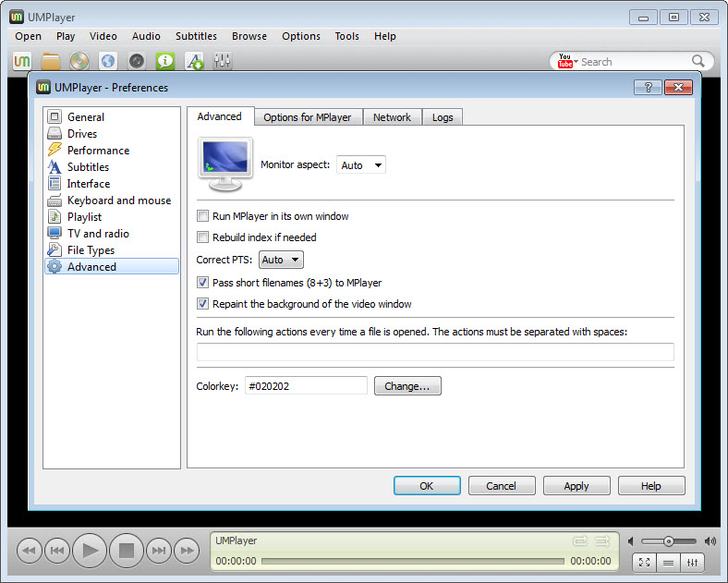Toggle shuffle icon in display panel
The width and height of the screenshot is (728, 583).
(x=602, y=540)
